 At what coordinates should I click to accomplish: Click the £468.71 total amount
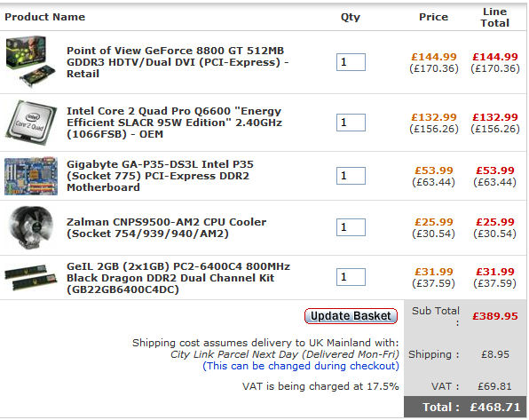[x=495, y=408]
